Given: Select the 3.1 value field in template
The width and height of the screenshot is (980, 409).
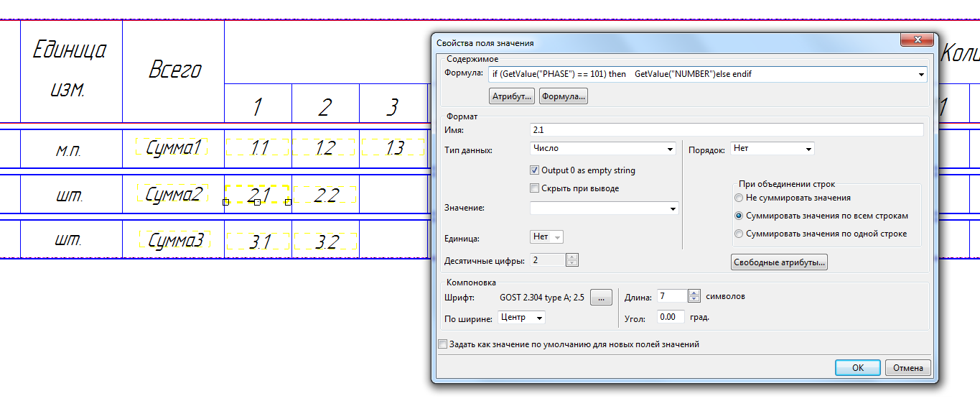Looking at the screenshot, I should point(258,241).
